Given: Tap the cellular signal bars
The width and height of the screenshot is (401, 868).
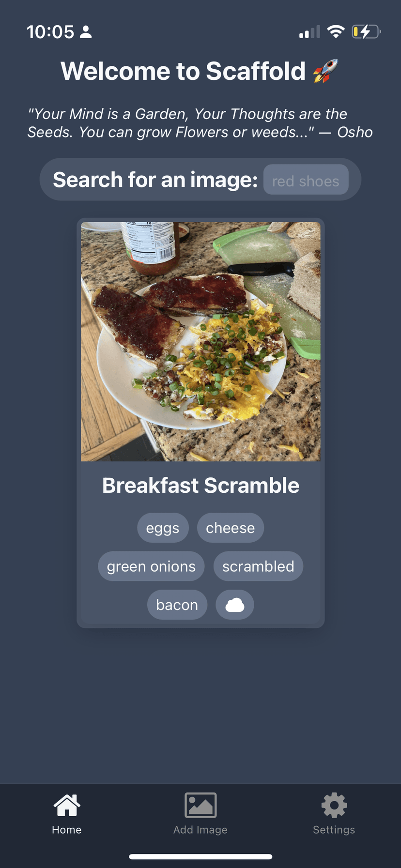Looking at the screenshot, I should pyautogui.click(x=309, y=32).
